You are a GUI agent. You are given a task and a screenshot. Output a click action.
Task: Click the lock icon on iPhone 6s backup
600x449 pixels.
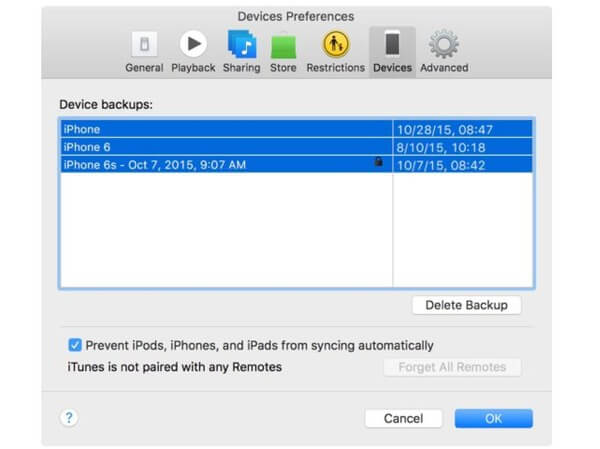pos(378,162)
